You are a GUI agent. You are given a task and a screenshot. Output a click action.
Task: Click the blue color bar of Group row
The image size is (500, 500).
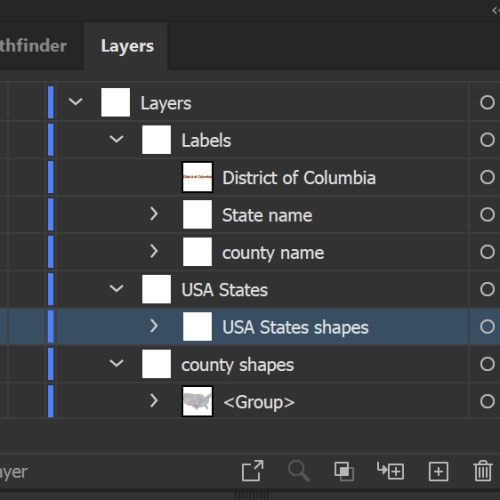(x=51, y=401)
